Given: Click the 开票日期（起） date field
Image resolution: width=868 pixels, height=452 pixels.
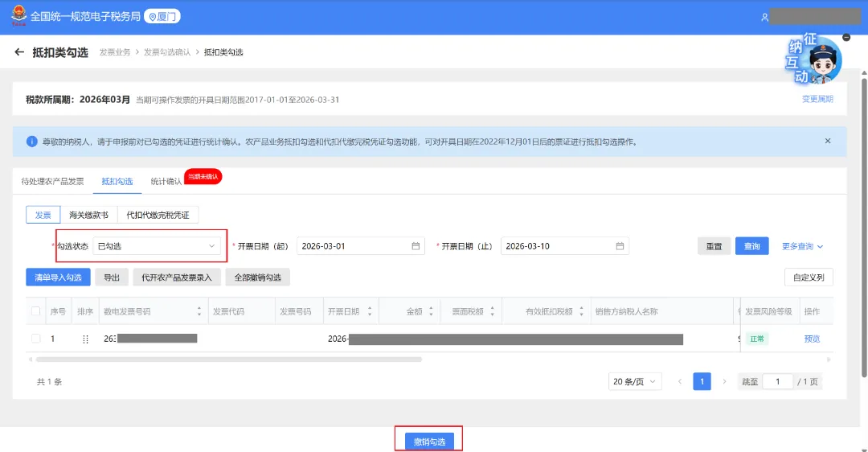Looking at the screenshot, I should coord(360,246).
